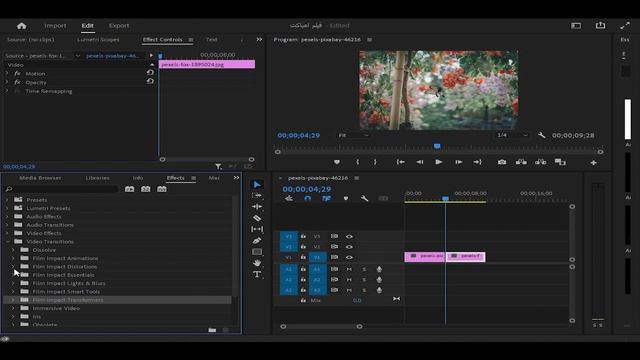
Task: Select the Razor tool
Action: click(x=257, y=218)
